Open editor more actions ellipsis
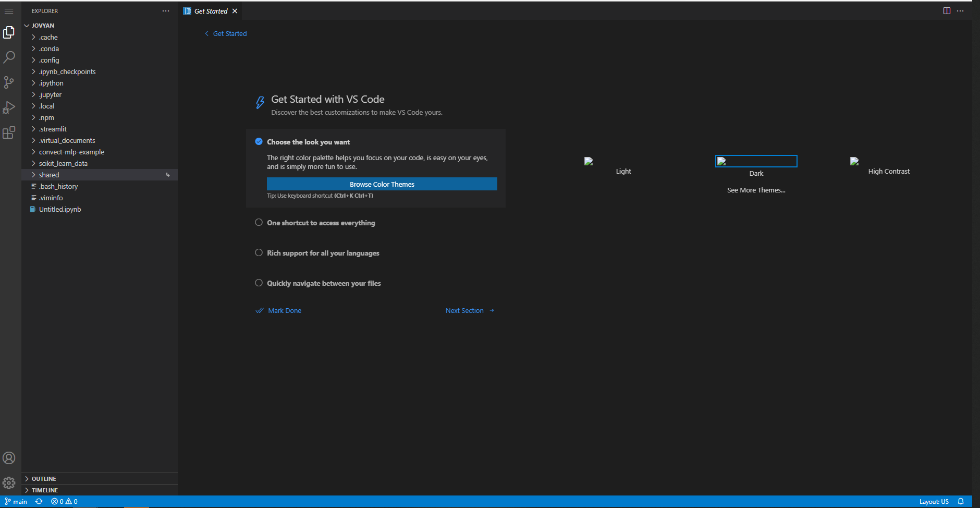The width and height of the screenshot is (980, 508). pyautogui.click(x=960, y=11)
